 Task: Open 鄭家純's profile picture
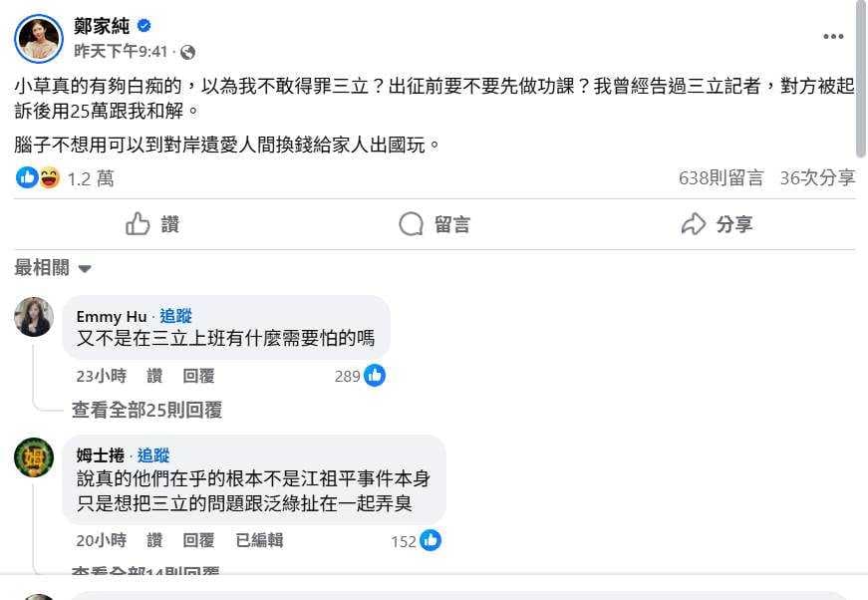point(39,39)
